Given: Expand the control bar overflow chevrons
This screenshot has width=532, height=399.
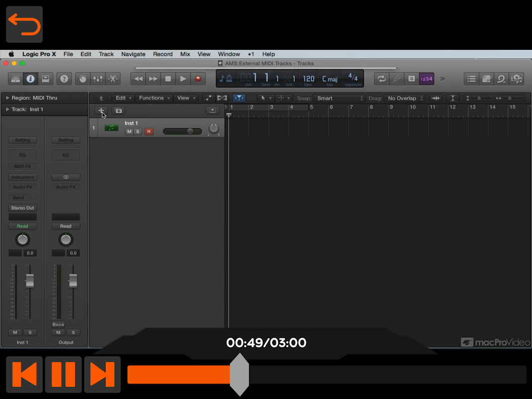Looking at the screenshot, I should (442, 79).
